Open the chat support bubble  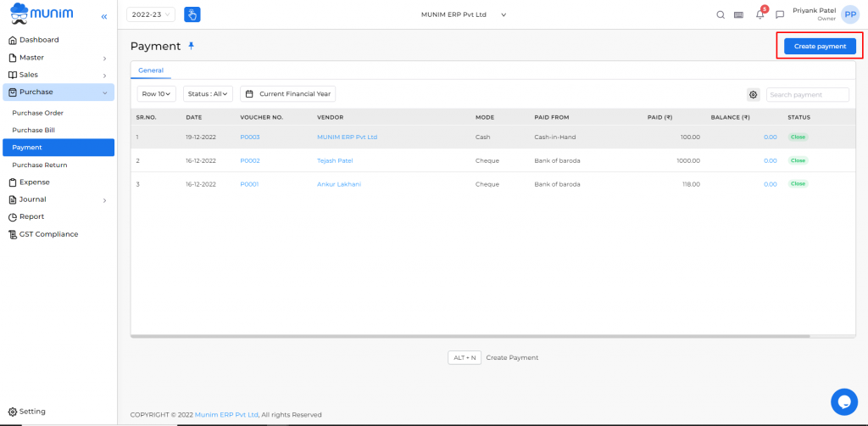pos(844,401)
